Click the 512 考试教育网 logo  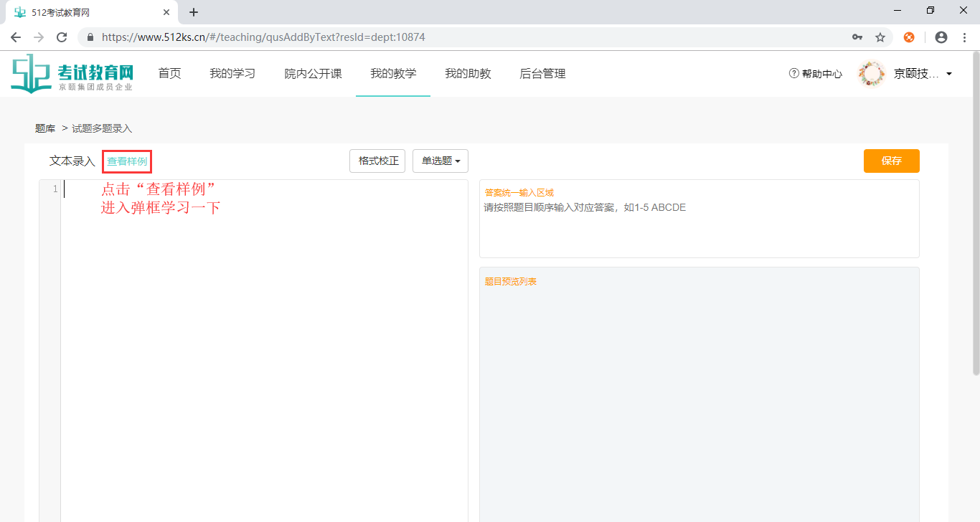[x=72, y=73]
